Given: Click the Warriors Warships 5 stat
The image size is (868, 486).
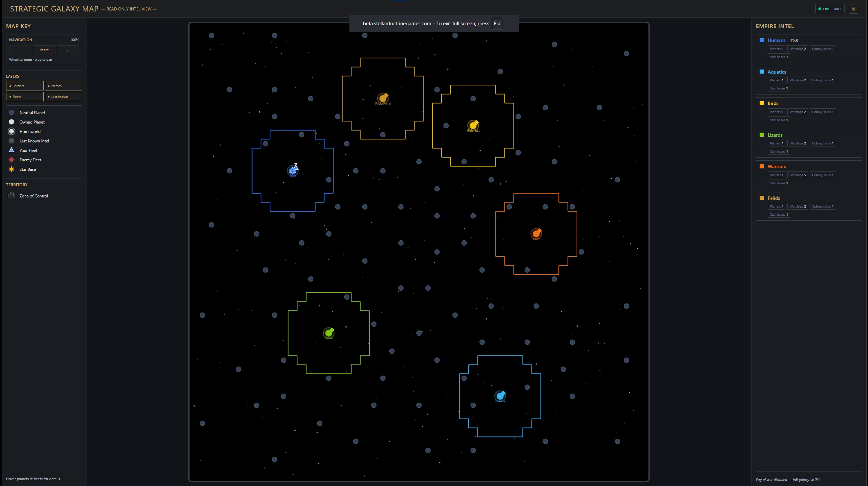Looking at the screenshot, I should [x=798, y=175].
